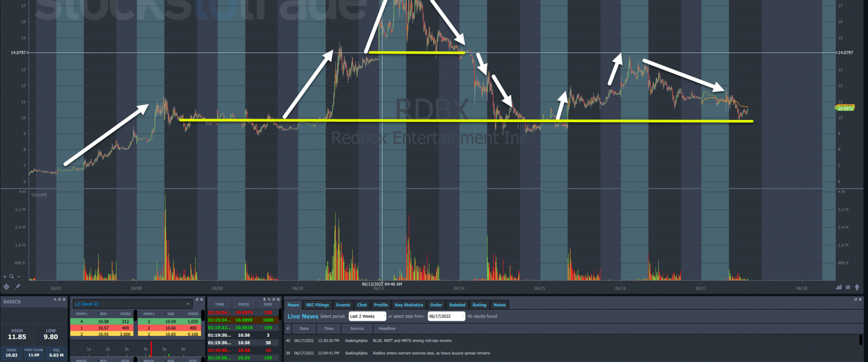
Task: Select trade row priced 10.5899 size 1000
Action: [x=242, y=320]
